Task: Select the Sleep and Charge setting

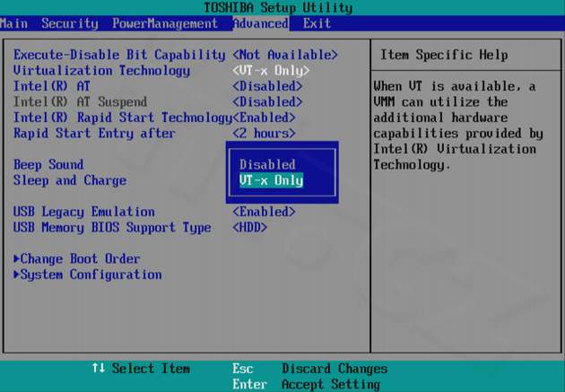Action: click(70, 180)
